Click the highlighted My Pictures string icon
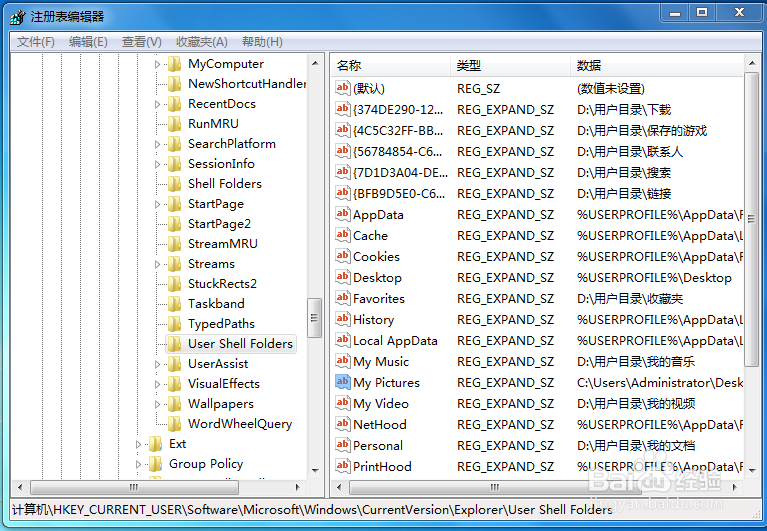This screenshot has width=767, height=531. [x=342, y=382]
